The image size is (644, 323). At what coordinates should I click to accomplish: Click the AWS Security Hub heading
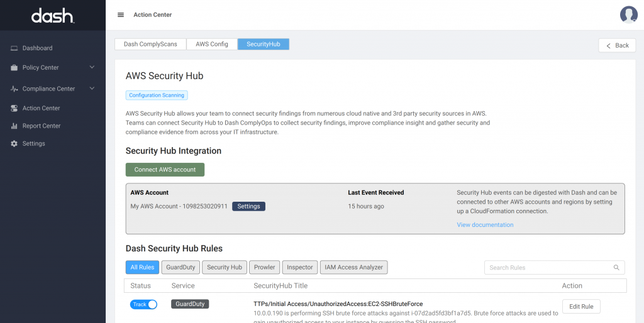(164, 76)
